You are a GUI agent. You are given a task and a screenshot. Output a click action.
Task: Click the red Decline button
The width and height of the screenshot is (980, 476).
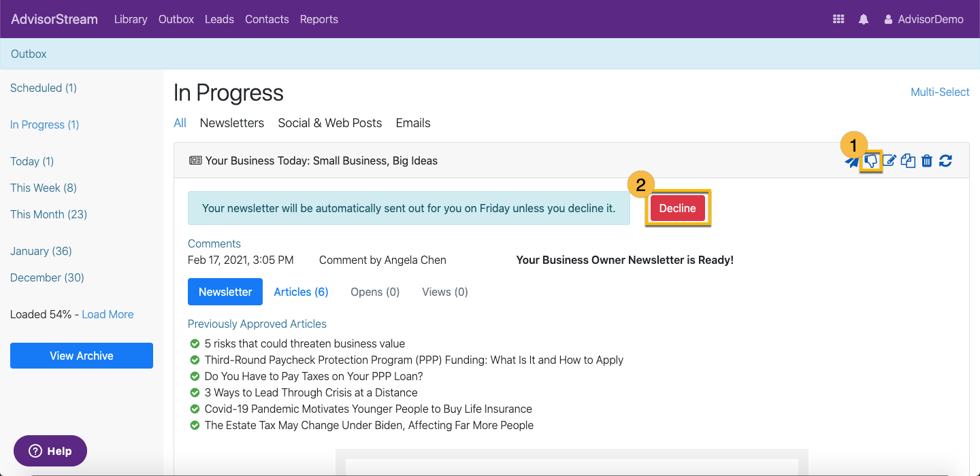678,208
